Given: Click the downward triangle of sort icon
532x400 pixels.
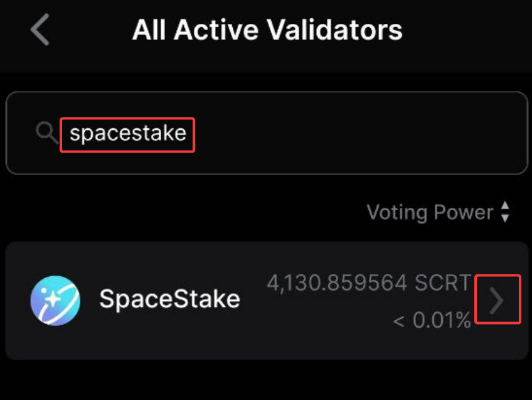Looking at the screenshot, I should [505, 219].
